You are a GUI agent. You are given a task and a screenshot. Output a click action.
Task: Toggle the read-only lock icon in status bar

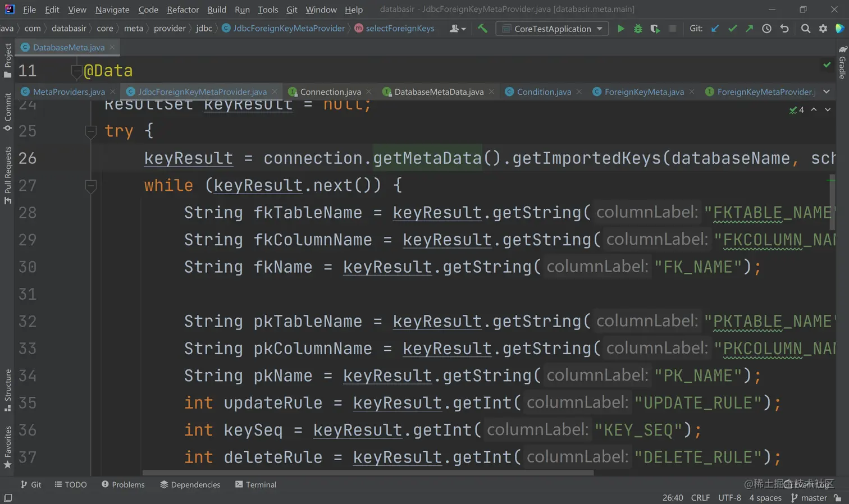[838, 498]
